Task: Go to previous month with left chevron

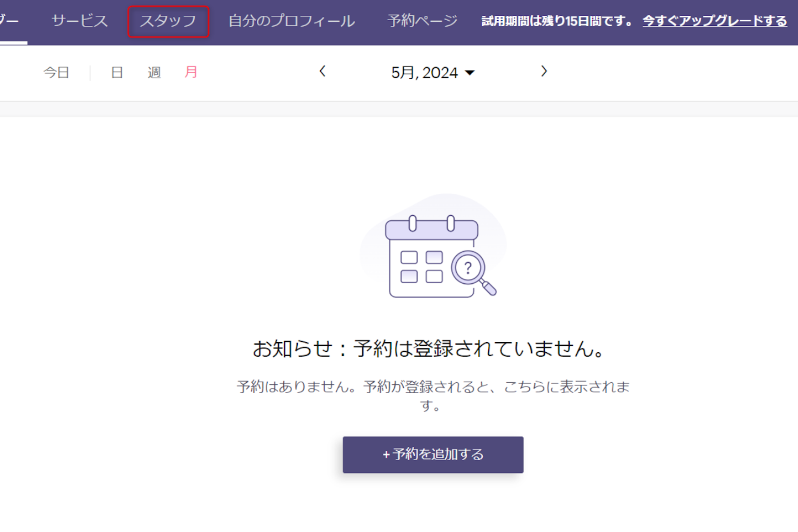Action: 322,72
